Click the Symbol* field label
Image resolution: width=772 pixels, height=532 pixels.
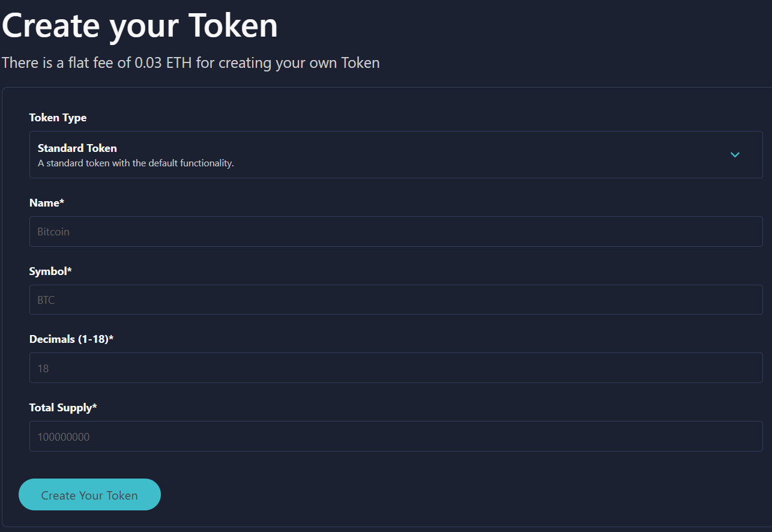click(50, 271)
